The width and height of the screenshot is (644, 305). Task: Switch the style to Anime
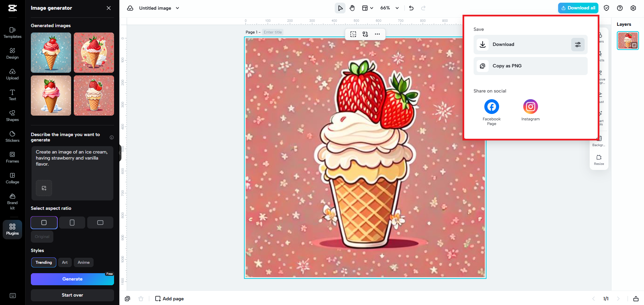[x=84, y=262]
